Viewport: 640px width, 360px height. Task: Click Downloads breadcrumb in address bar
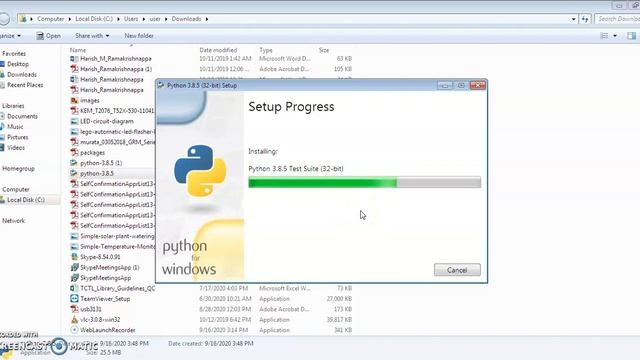click(x=187, y=19)
